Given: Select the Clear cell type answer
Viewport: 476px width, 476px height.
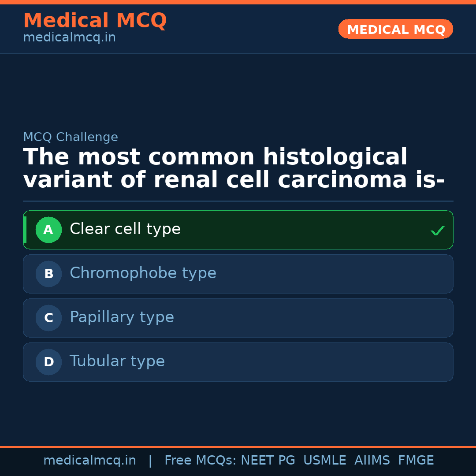Looking at the screenshot, I should (238, 230).
